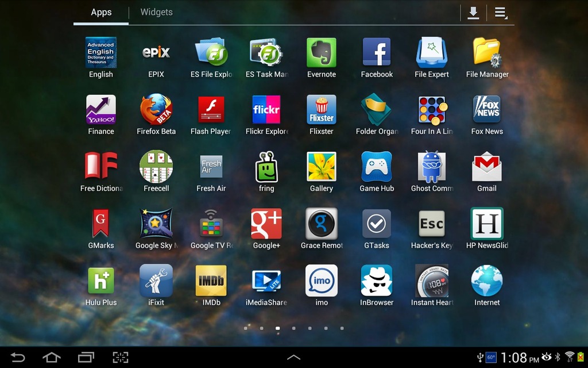Launch Hacker's Keyboard

click(x=432, y=224)
